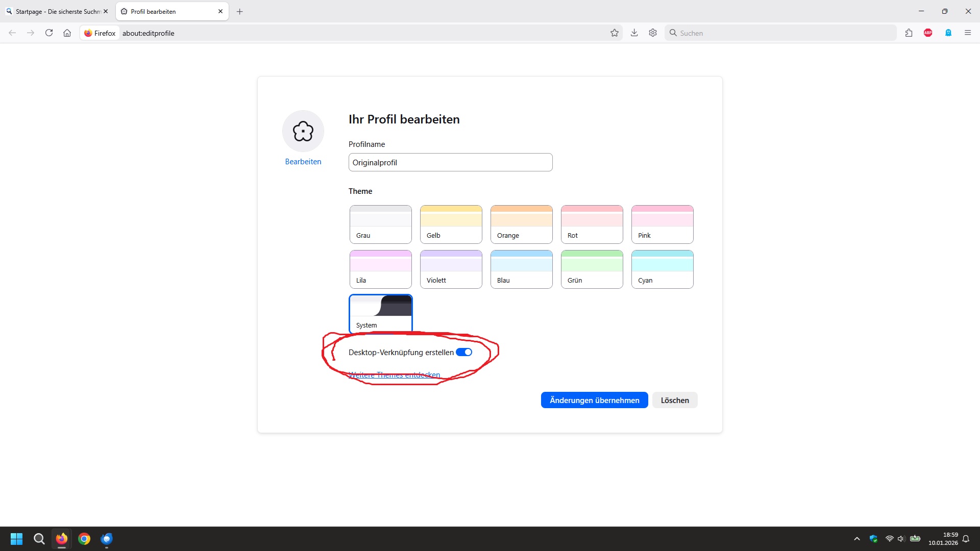Click the settings gear toolbar icon

point(653,33)
